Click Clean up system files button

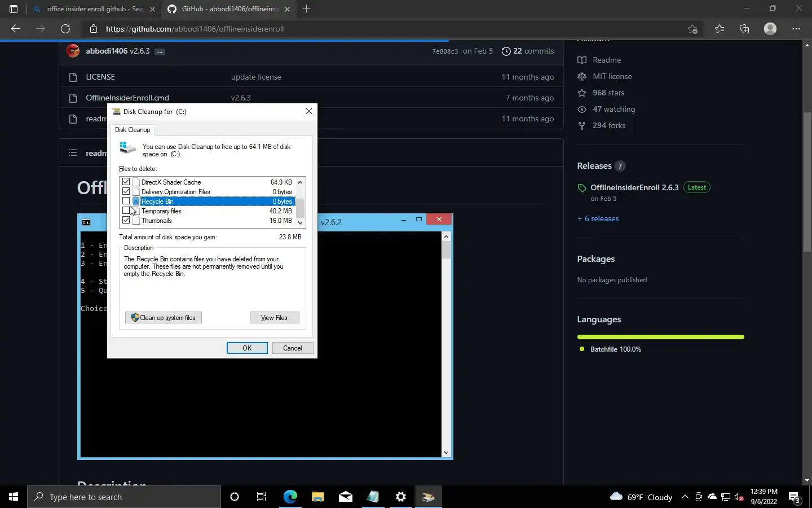(164, 318)
